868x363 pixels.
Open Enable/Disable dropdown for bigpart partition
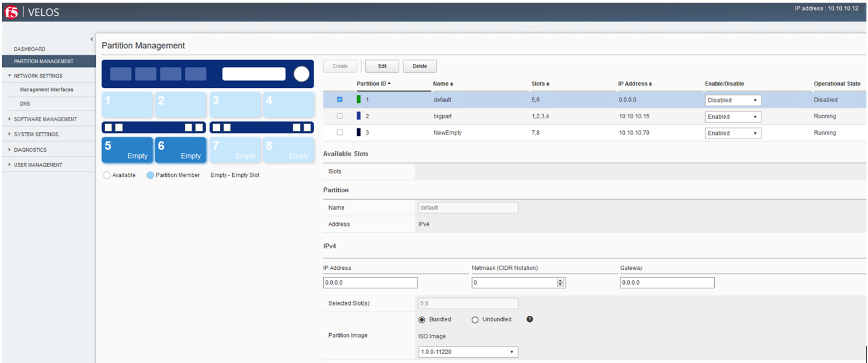(733, 117)
